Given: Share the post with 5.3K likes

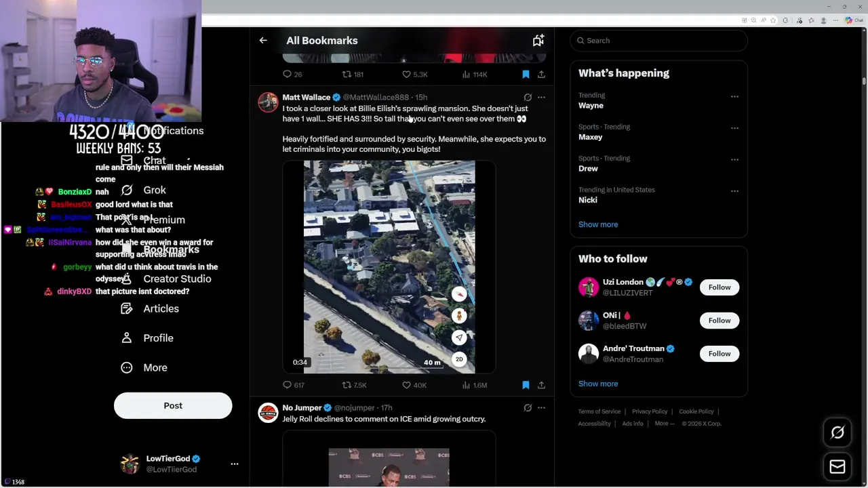Looking at the screenshot, I should (x=541, y=75).
